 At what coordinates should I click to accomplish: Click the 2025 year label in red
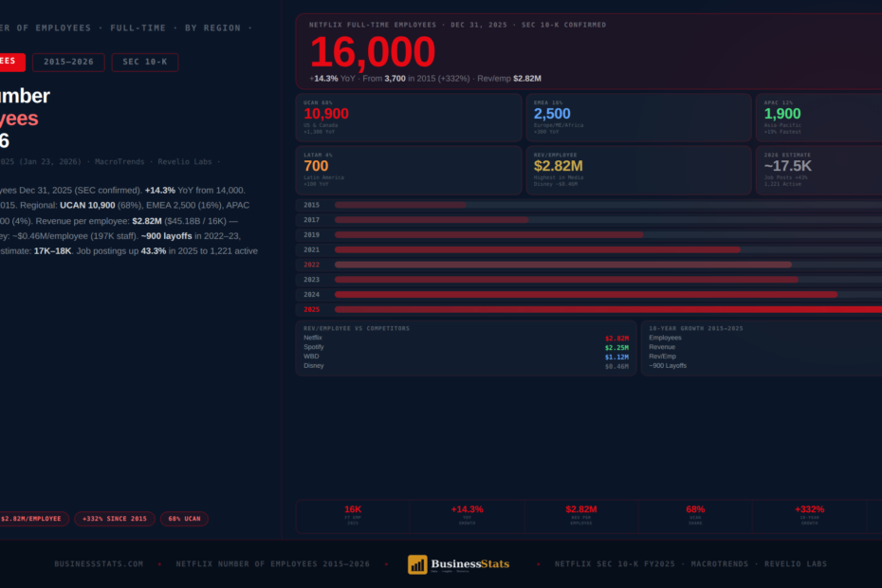tap(312, 309)
